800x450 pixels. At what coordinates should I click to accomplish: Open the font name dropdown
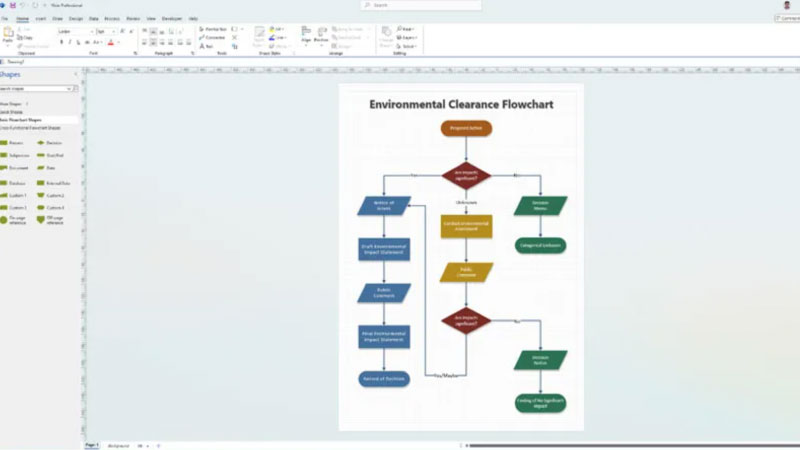(92, 32)
